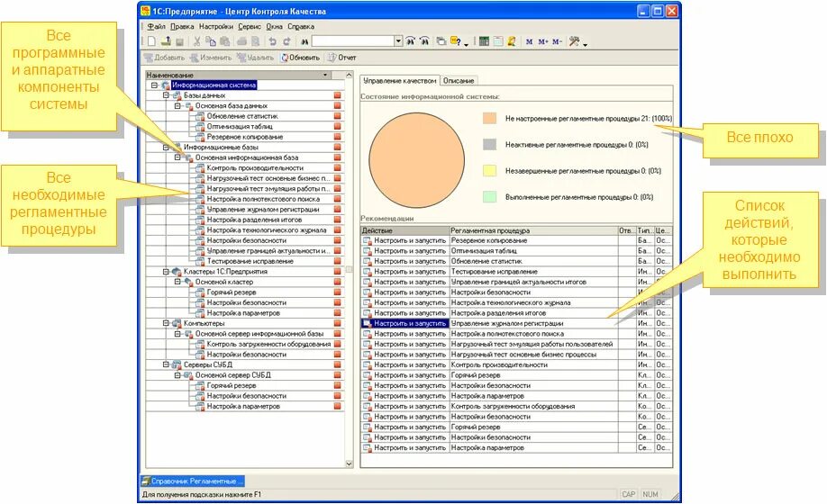827x504 pixels.
Task: Click the Добавить add button
Action: pyautogui.click(x=165, y=58)
